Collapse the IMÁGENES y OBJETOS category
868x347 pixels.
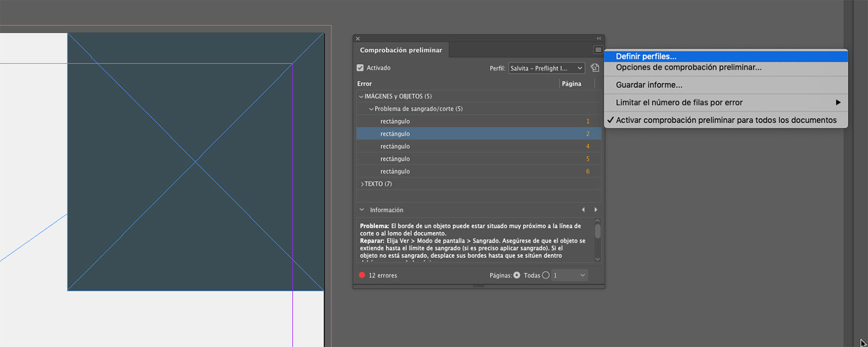[x=362, y=97]
